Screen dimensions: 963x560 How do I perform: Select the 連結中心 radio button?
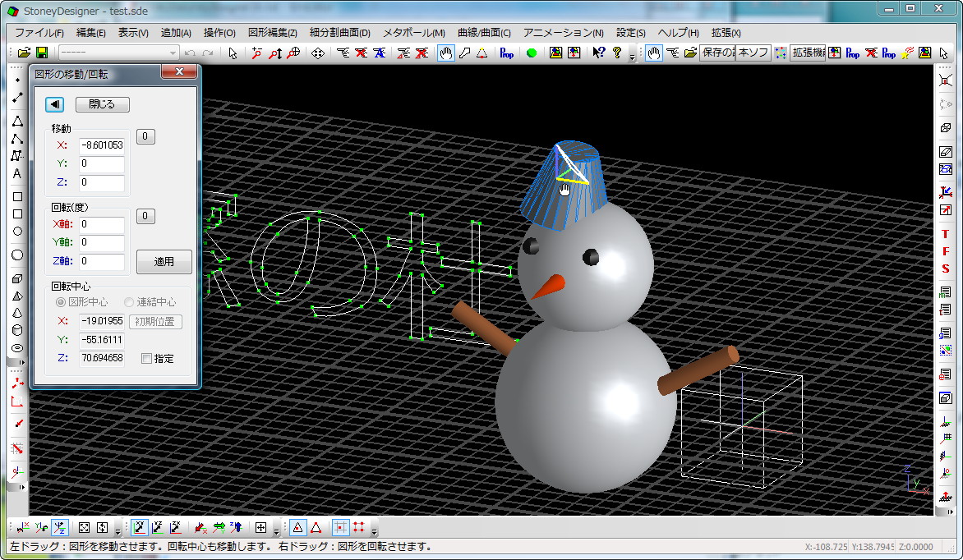pos(128,302)
